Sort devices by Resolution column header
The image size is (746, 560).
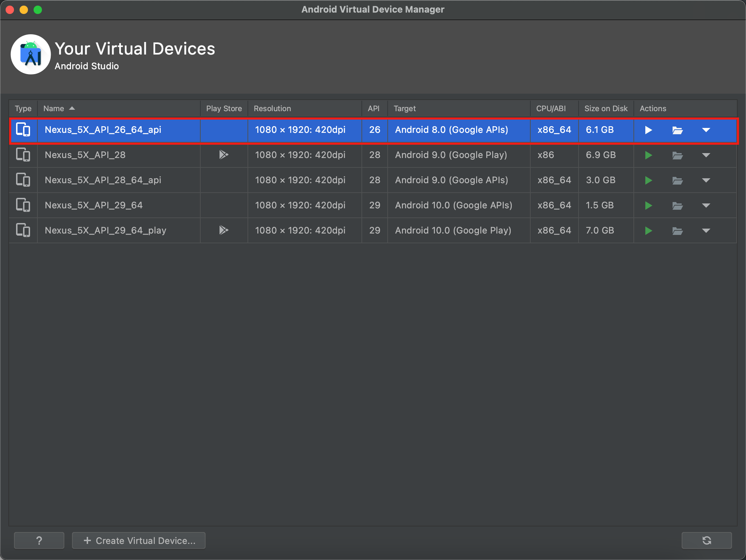click(305, 109)
